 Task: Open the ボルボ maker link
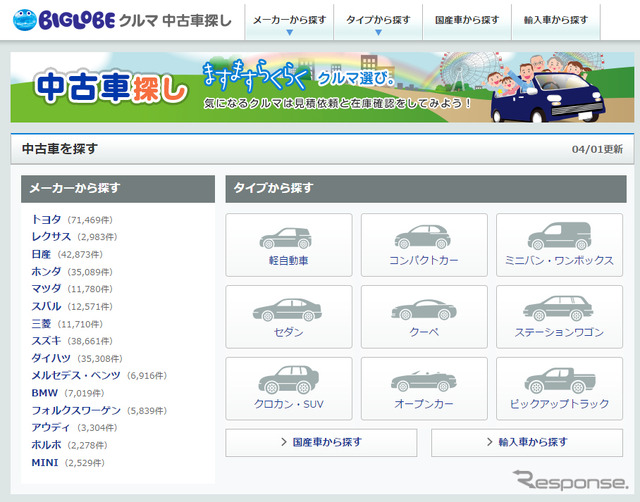point(46,445)
